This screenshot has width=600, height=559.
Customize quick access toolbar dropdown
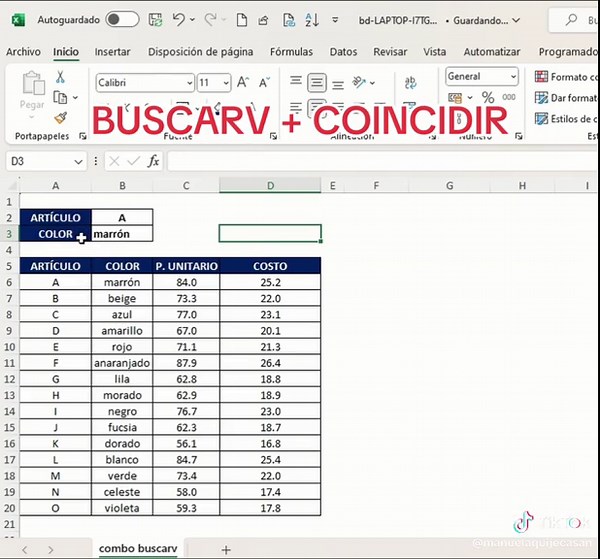click(x=335, y=20)
